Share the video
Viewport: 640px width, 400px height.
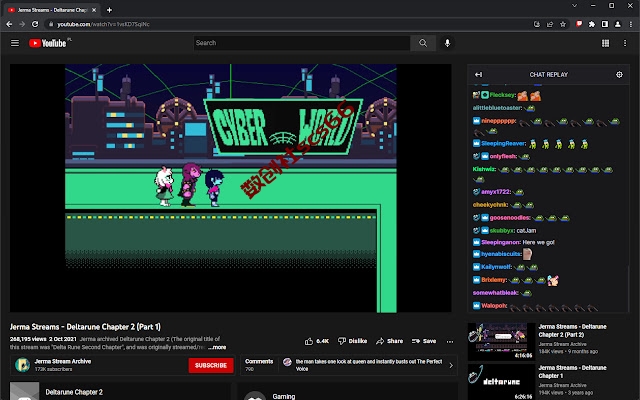click(x=389, y=341)
